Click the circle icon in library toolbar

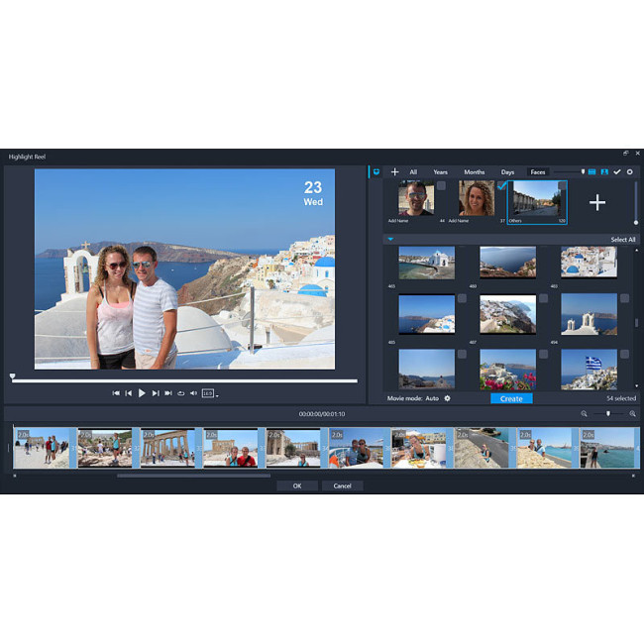coord(629,171)
